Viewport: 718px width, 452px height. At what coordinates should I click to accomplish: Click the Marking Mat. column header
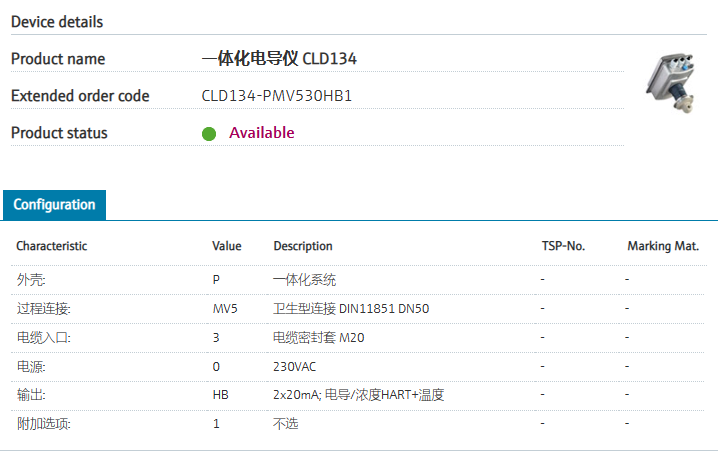(662, 246)
